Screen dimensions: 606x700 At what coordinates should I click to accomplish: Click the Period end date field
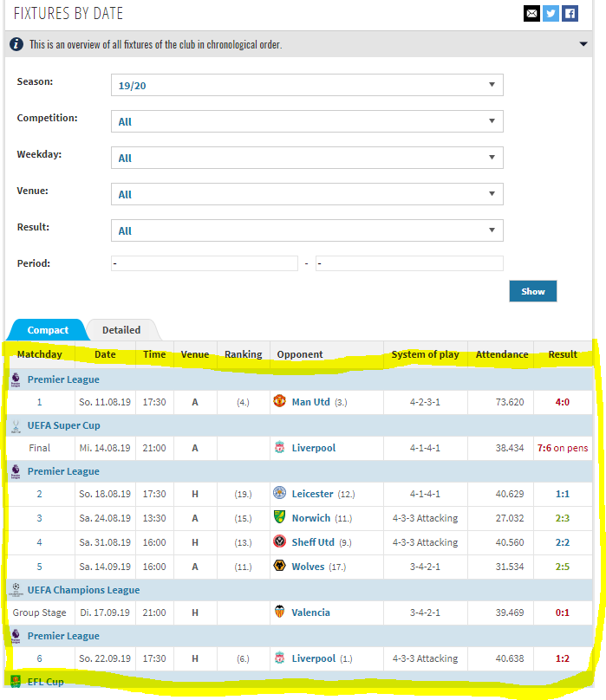pos(409,263)
